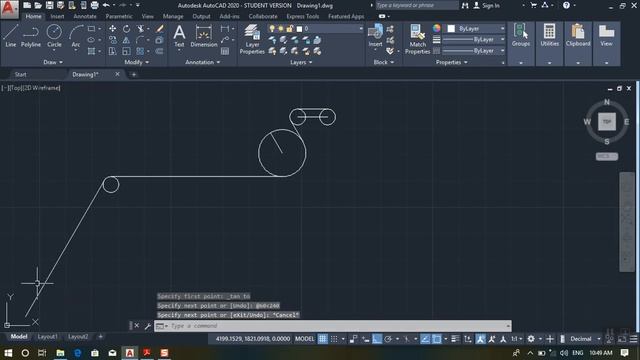Image resolution: width=640 pixels, height=360 pixels.
Task: Toggle ortho mode
Action: [x=377, y=339]
